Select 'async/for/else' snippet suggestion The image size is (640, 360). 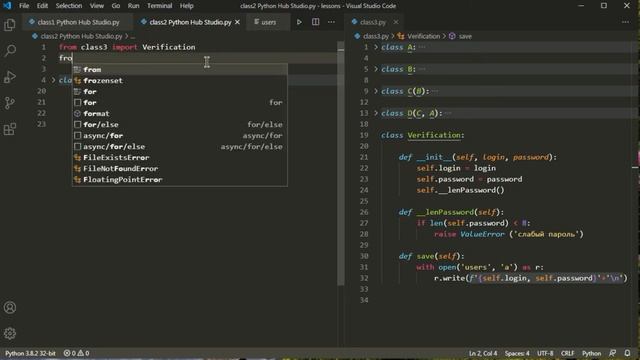pos(180,147)
